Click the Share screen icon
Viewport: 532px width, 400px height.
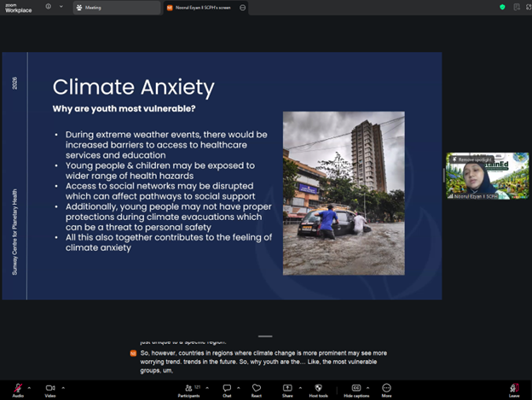click(x=287, y=387)
